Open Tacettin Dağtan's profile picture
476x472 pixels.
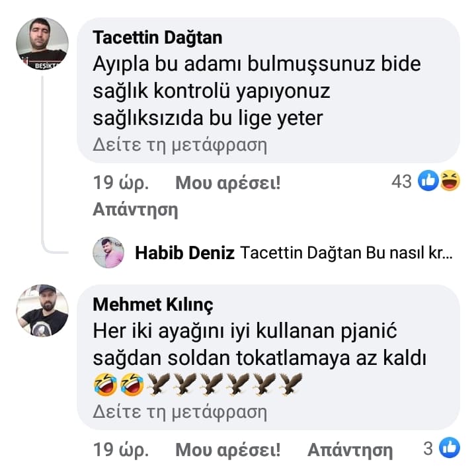tap(42, 44)
